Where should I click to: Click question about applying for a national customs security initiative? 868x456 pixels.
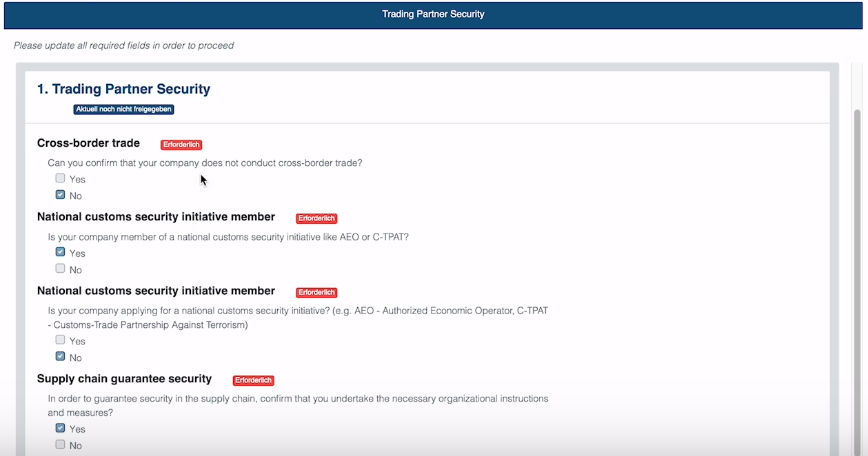click(298, 318)
